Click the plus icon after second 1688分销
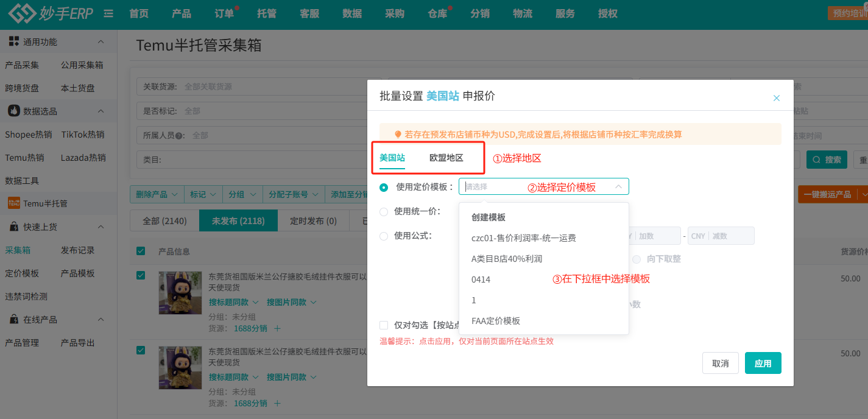The height and width of the screenshot is (419, 868). point(277,403)
